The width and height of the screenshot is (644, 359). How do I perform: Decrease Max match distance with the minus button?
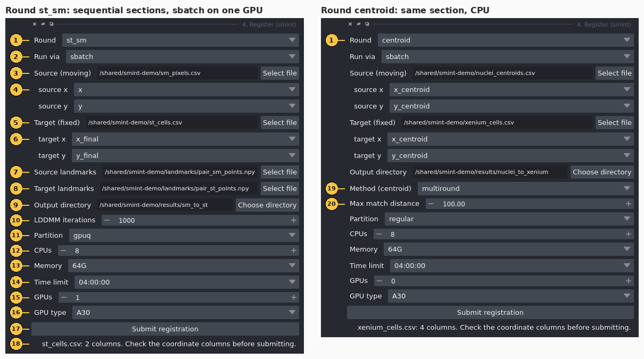[x=431, y=204]
